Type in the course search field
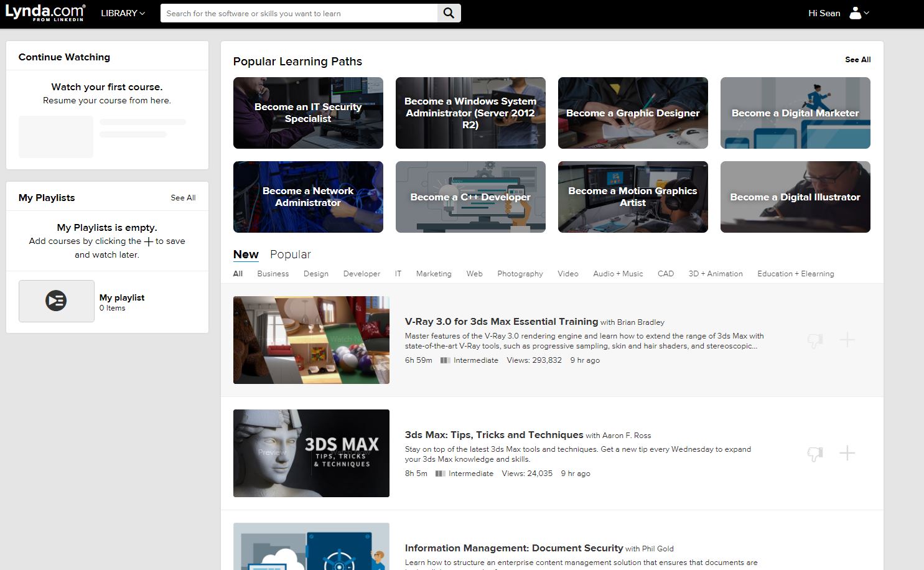Screen dimensions: 924x570 pos(299,13)
